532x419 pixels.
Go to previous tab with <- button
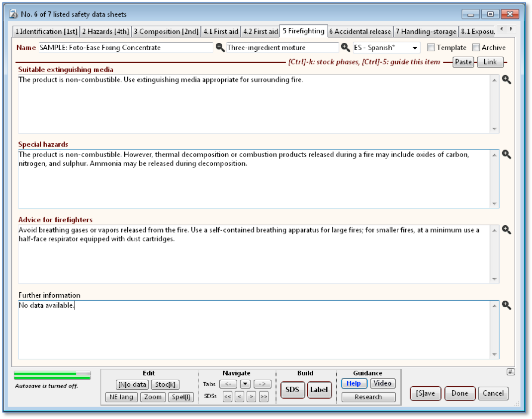tap(228, 384)
